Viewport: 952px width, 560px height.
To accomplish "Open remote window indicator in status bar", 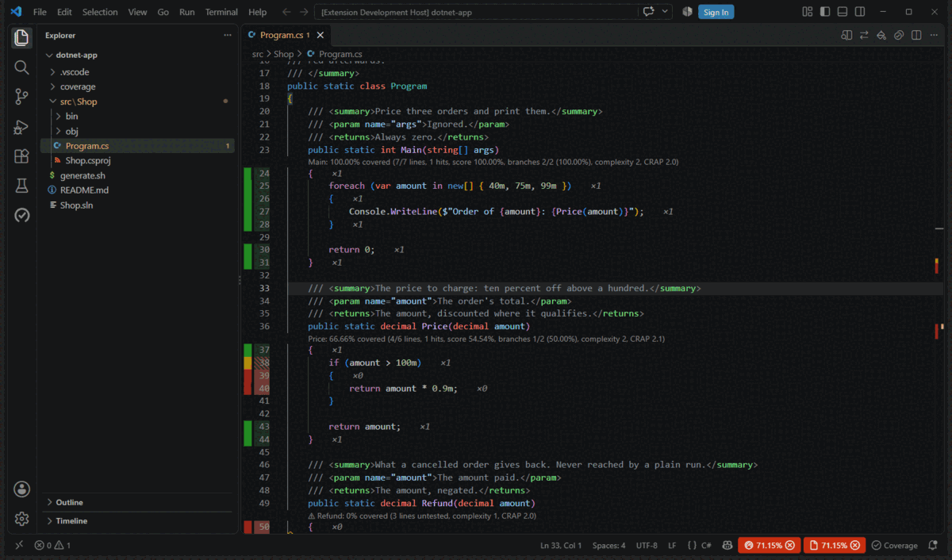I will [x=19, y=546].
